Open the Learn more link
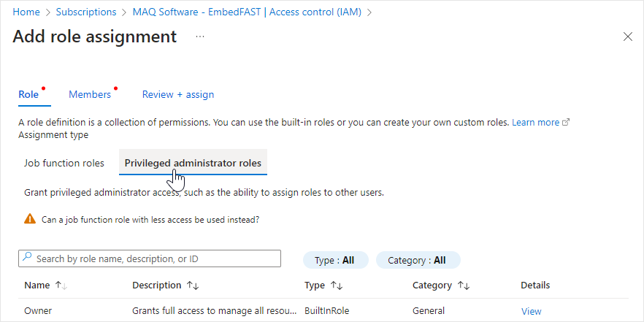 (x=536, y=123)
